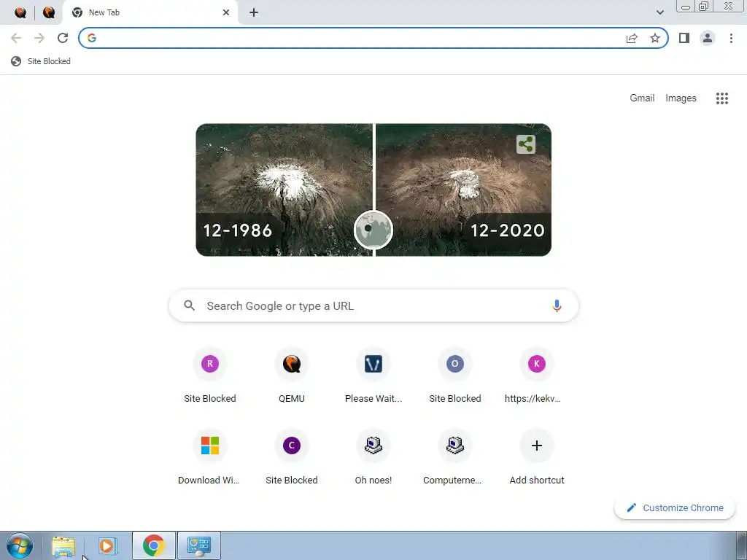
Task: Open the O Site Blocked shortcut
Action: click(455, 376)
